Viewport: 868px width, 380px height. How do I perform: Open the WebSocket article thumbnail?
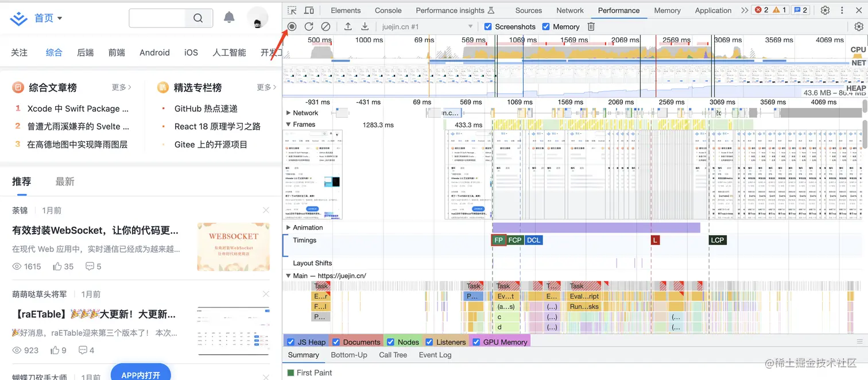233,247
